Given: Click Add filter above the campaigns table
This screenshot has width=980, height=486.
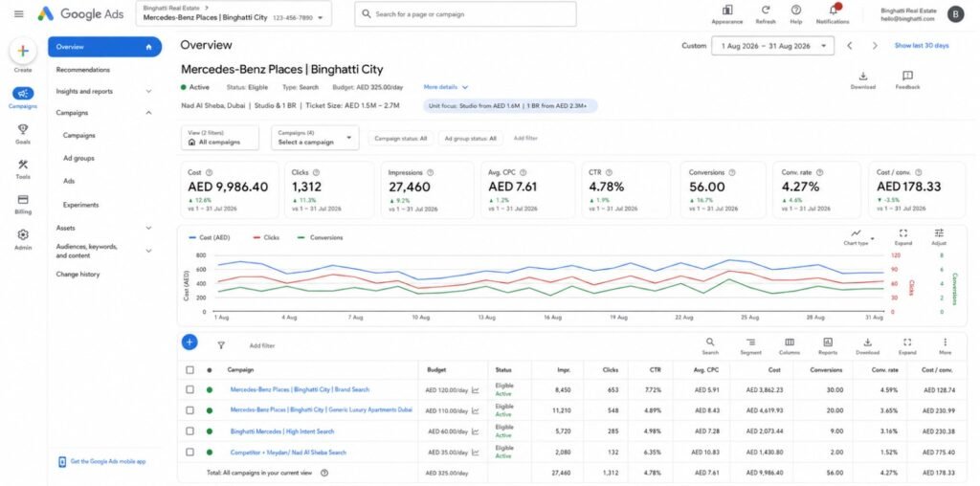Looking at the screenshot, I should click(262, 345).
